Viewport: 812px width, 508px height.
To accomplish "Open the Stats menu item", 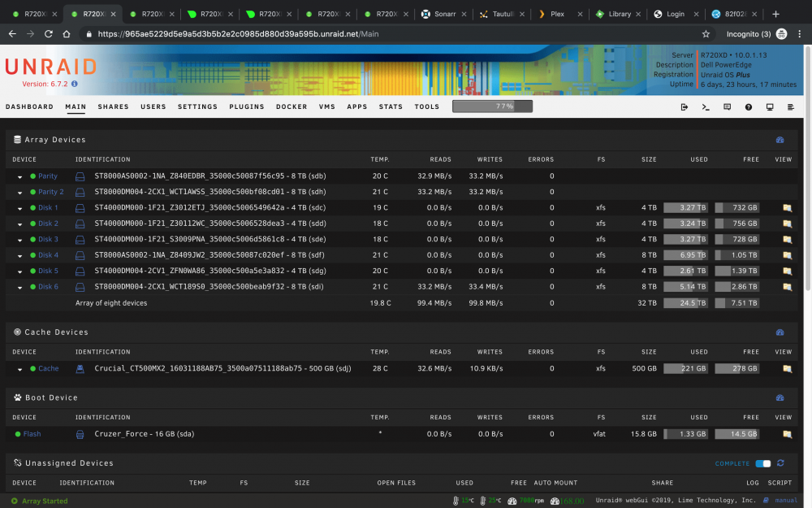I will click(x=391, y=106).
